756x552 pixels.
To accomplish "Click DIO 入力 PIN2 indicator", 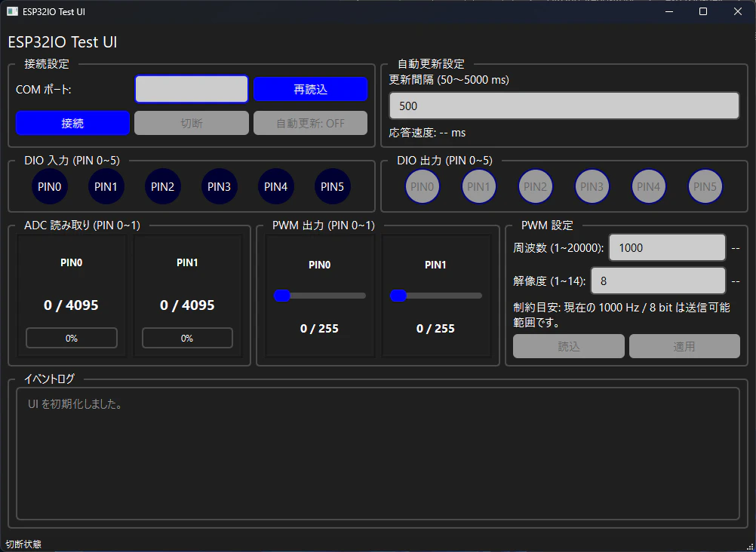I will click(162, 186).
